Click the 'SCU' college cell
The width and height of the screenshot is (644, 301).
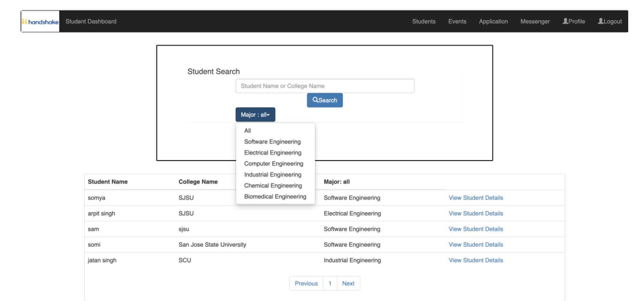coord(184,260)
